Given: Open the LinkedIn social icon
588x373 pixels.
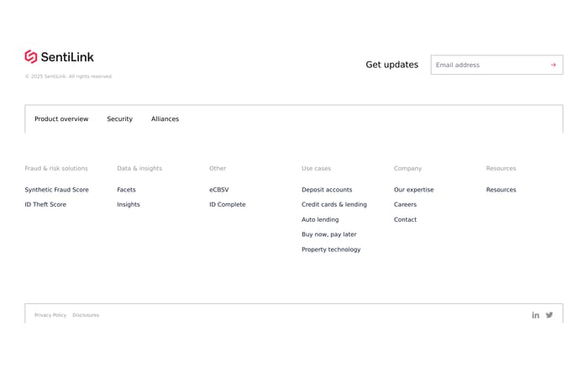Looking at the screenshot, I should pos(535,315).
